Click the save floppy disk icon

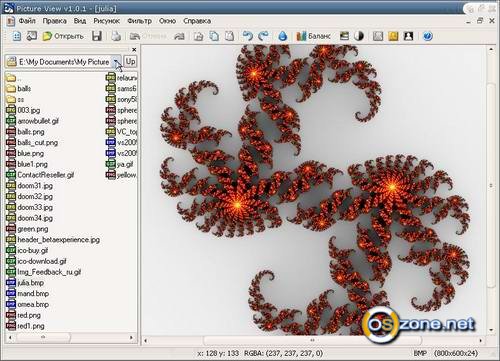tap(97, 36)
